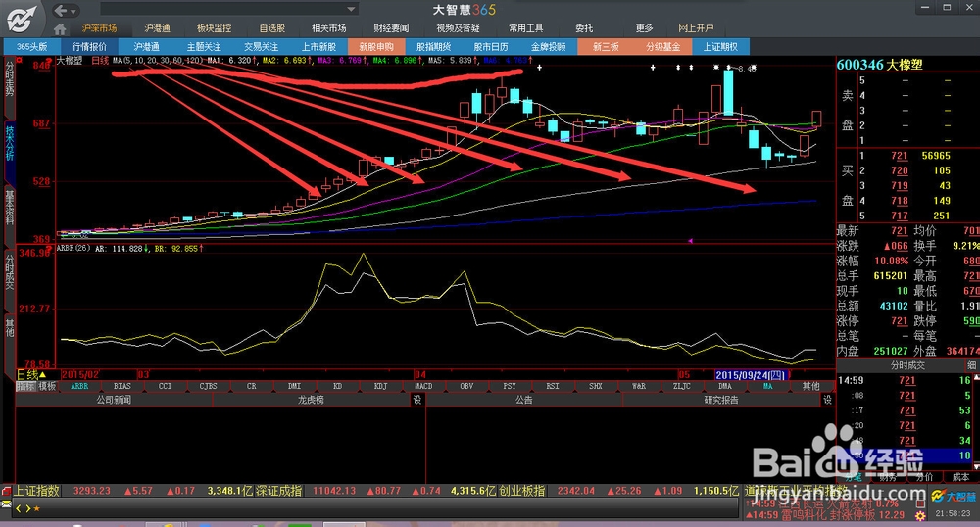
Task: Click the 上证指数 ticker label
Action: click(37, 491)
